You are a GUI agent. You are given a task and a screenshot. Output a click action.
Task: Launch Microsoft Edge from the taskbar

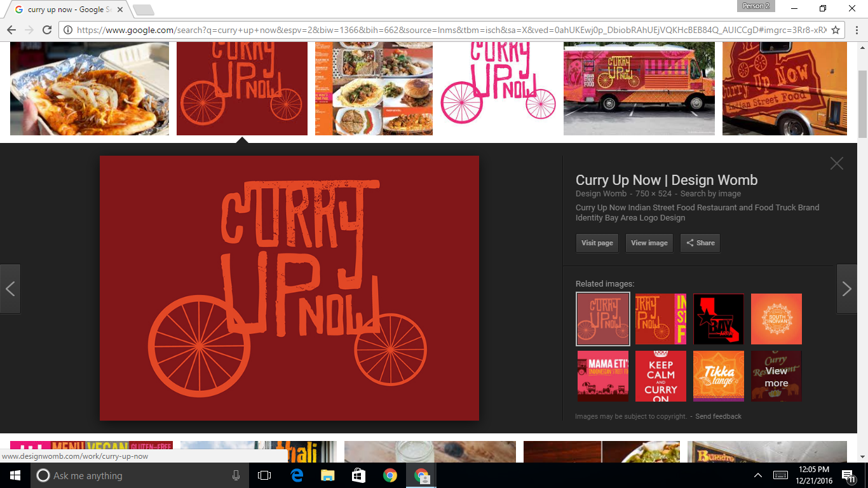tap(297, 475)
